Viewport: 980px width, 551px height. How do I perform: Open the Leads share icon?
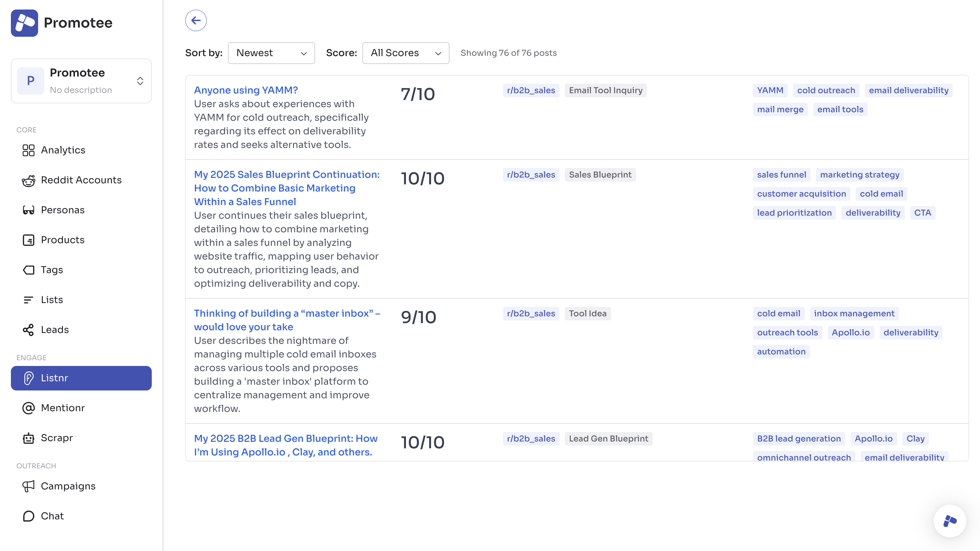(x=28, y=330)
